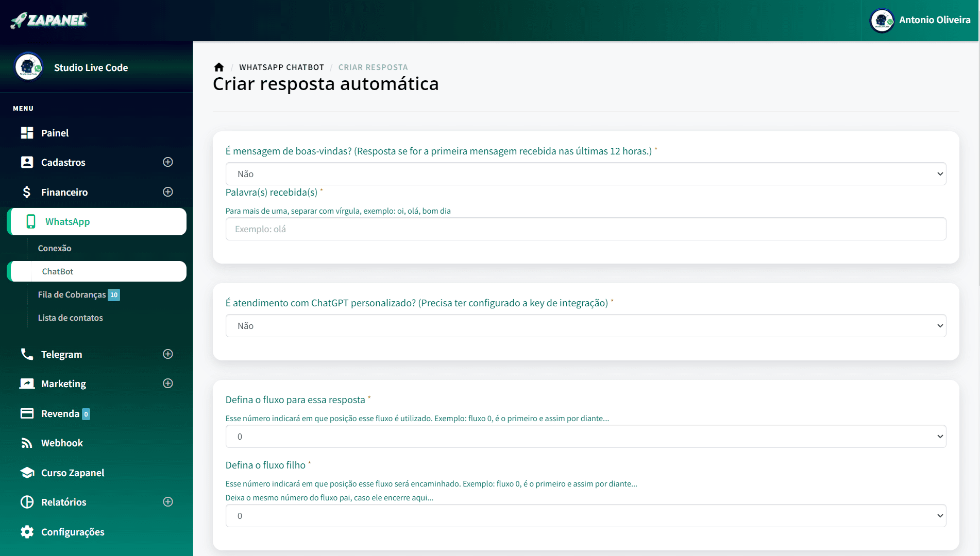980x556 pixels.
Task: Select Conexão in WhatsApp submenu
Action: pyautogui.click(x=55, y=248)
